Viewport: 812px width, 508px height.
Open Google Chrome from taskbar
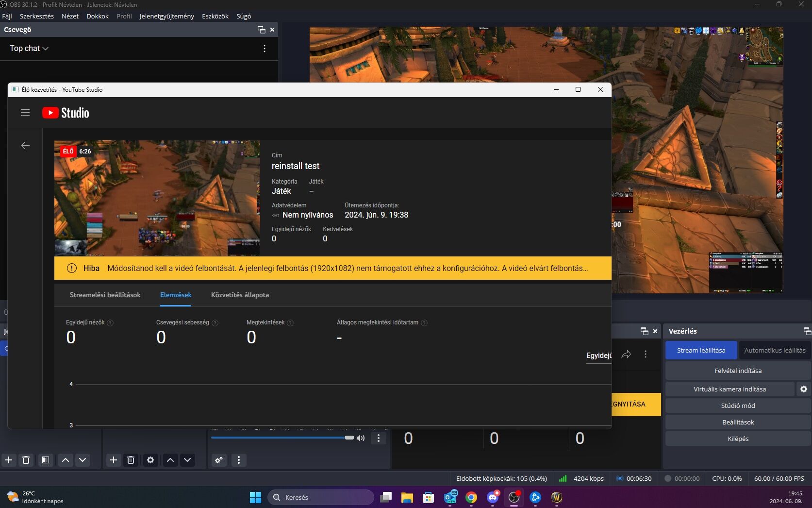pos(471,497)
